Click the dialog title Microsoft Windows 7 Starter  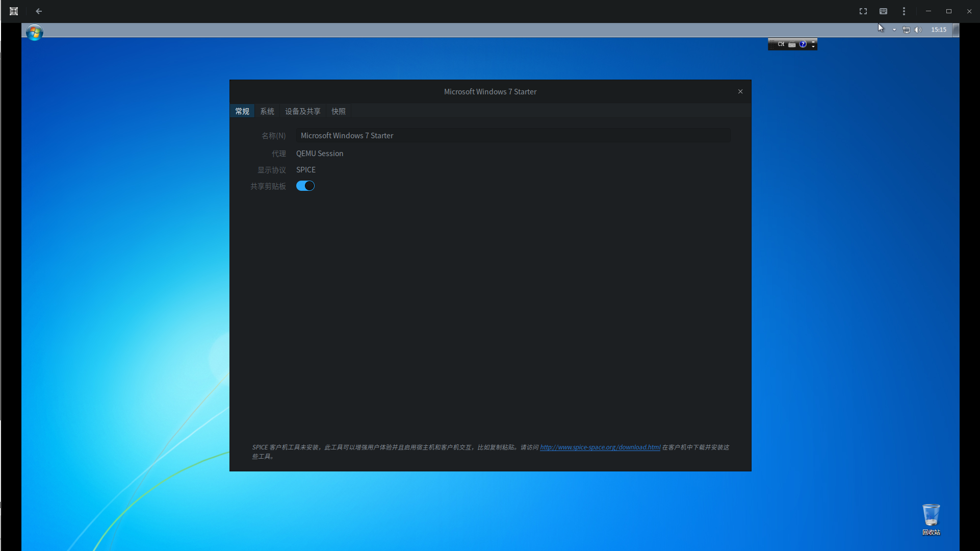(x=490, y=92)
